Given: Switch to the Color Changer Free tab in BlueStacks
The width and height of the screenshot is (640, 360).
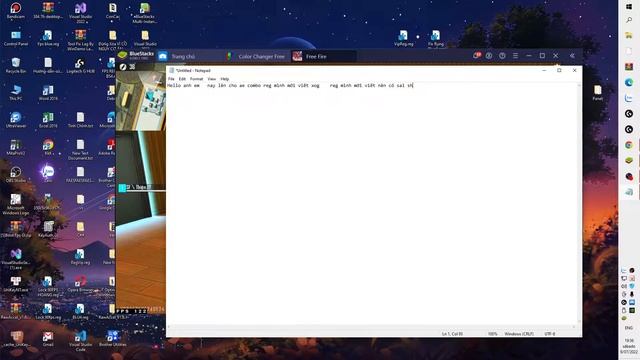Looking at the screenshot, I should pos(256,56).
